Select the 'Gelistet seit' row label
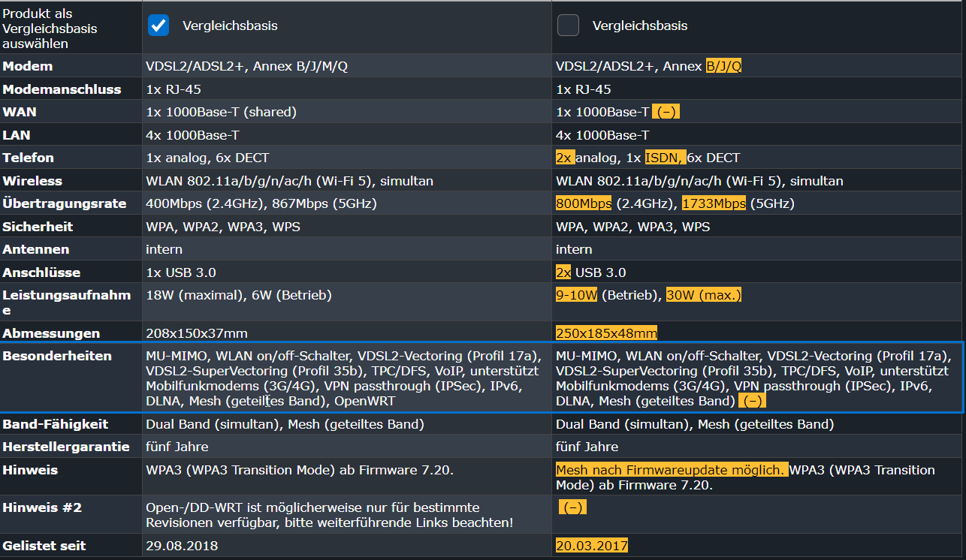The height and width of the screenshot is (560, 966). point(44,546)
